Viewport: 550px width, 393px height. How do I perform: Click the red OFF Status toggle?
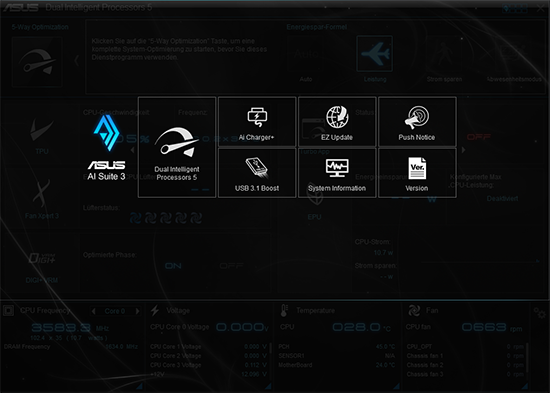pos(478,137)
